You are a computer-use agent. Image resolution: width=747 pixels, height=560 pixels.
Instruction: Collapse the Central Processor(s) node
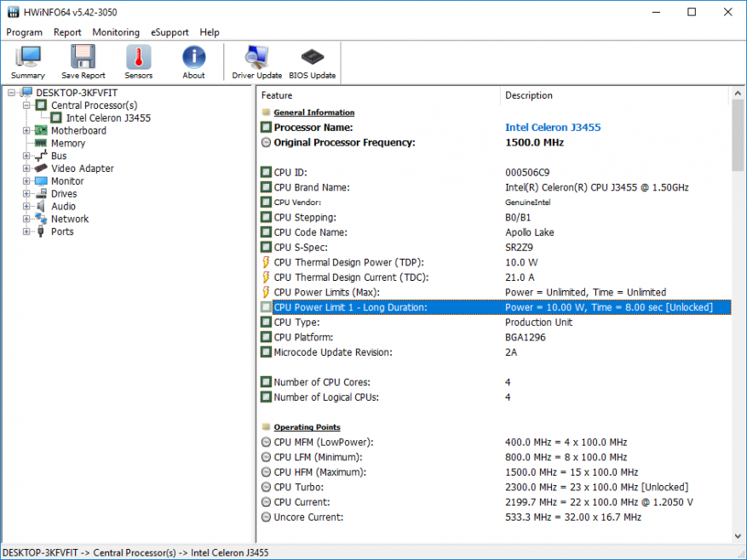tap(26, 106)
